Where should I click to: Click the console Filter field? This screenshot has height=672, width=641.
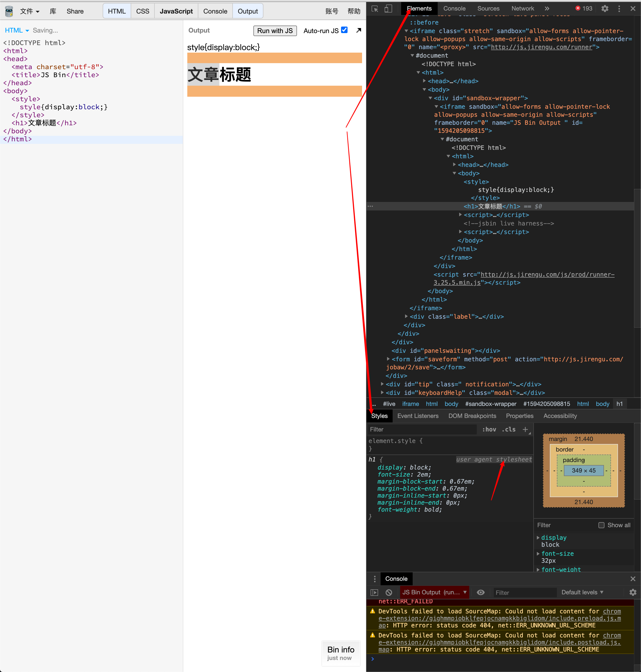(525, 592)
